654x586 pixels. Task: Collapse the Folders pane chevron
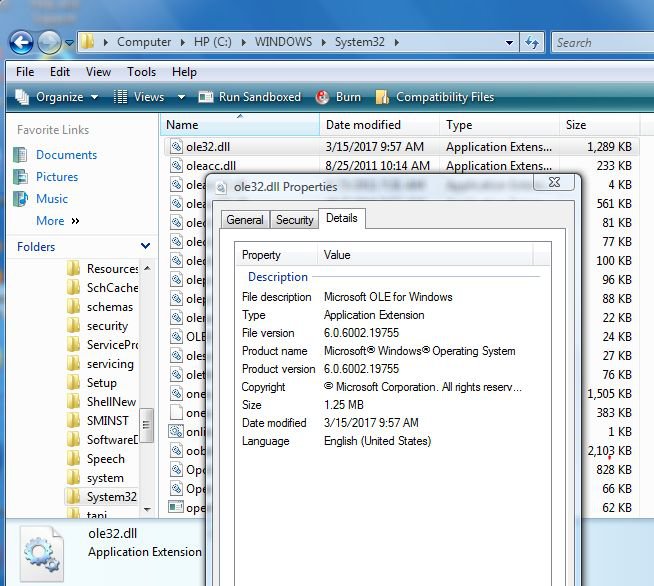point(145,246)
